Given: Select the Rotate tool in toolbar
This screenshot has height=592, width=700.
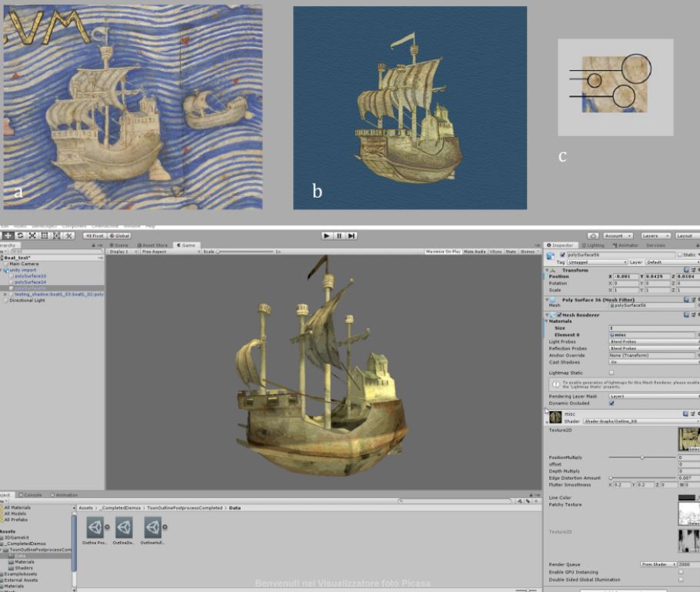Looking at the screenshot, I should (20, 235).
